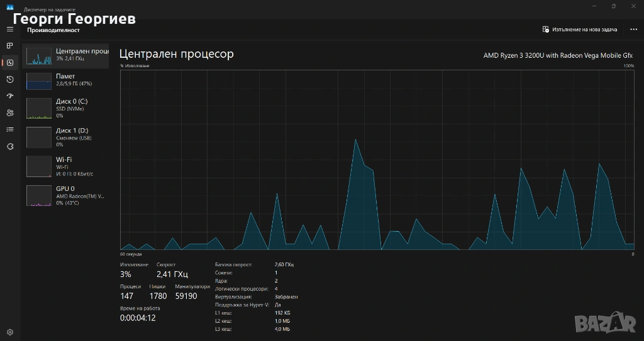Select the 'Памет' memory item
Screen dimensions: 644x341
66,80
